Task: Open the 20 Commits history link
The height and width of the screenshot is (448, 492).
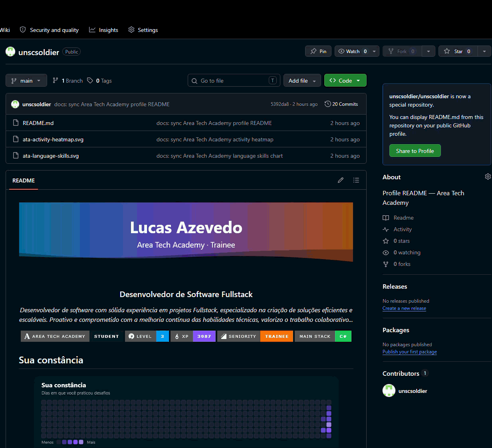Action: click(341, 104)
